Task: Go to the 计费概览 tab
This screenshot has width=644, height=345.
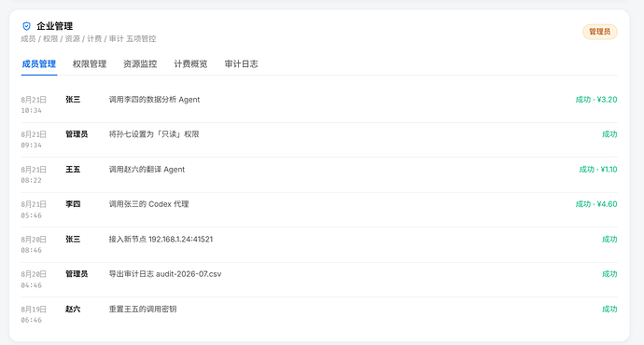Action: 190,64
